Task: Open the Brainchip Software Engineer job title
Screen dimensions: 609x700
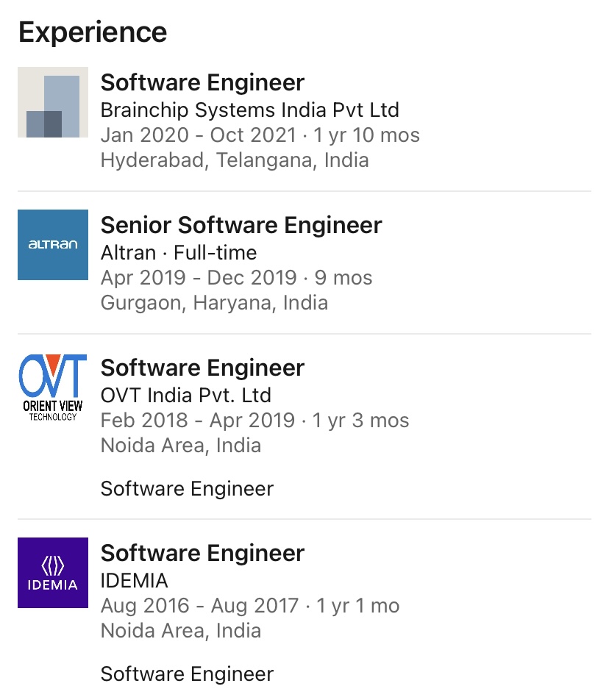Action: point(202,82)
